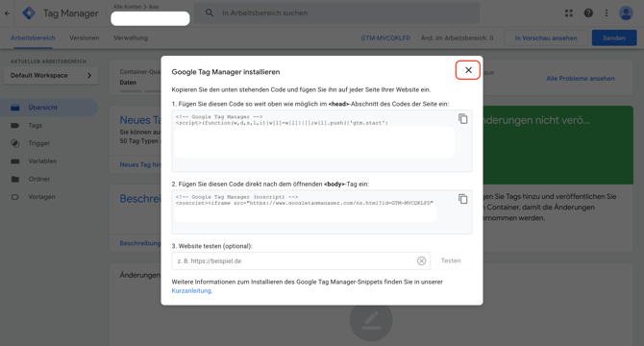This screenshot has height=346, width=644.
Task: Click the Vorlagen template icon
Action: (15, 197)
